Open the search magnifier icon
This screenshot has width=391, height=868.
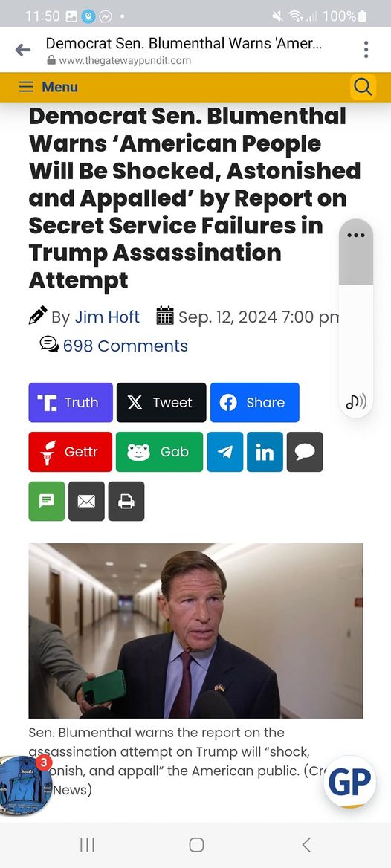pyautogui.click(x=363, y=87)
